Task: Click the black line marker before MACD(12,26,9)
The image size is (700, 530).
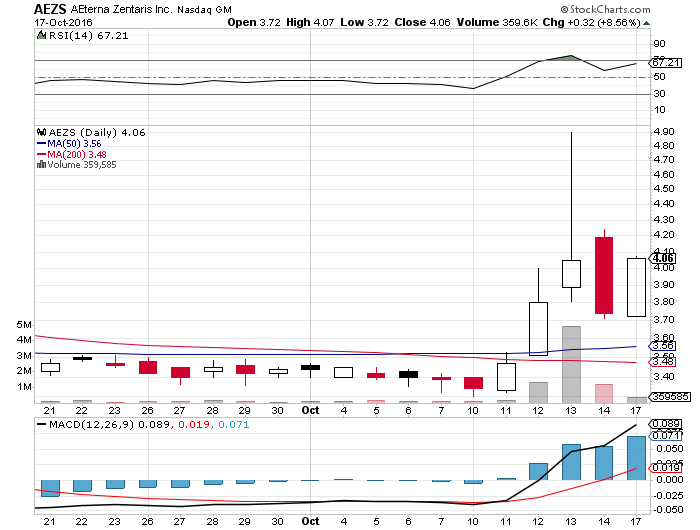Action: click(42, 424)
